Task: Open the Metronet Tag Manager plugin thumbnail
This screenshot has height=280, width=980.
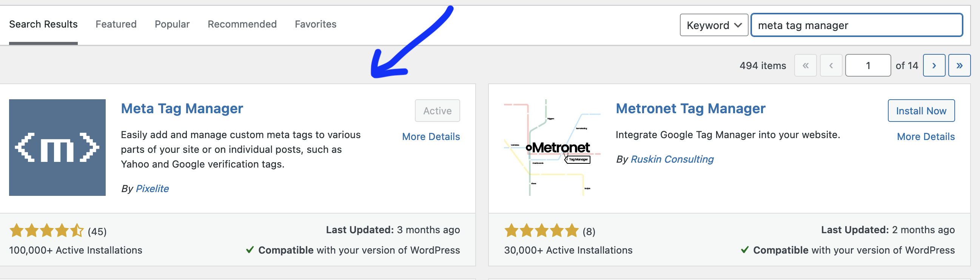Action: (x=552, y=148)
